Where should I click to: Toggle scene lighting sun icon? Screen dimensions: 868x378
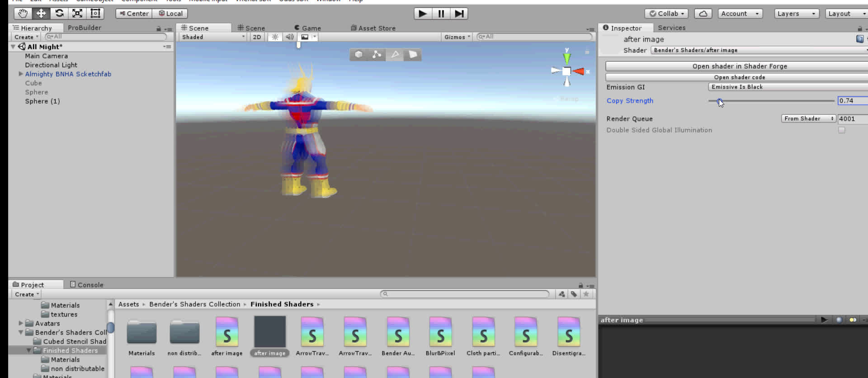pos(275,37)
